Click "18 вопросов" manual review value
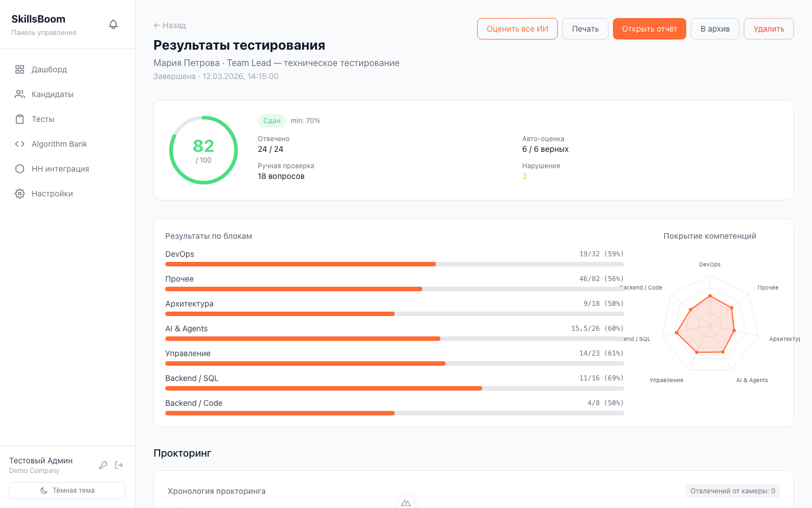Viewport: 812px width, 508px height. coord(281,176)
